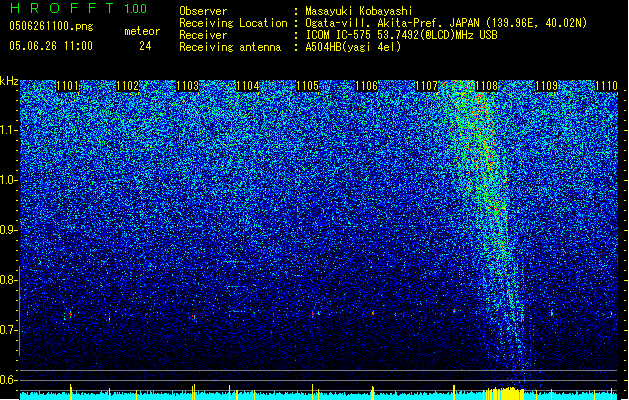
Task: Click the yellow burst in the bottom intensity strip
Action: (x=503, y=393)
